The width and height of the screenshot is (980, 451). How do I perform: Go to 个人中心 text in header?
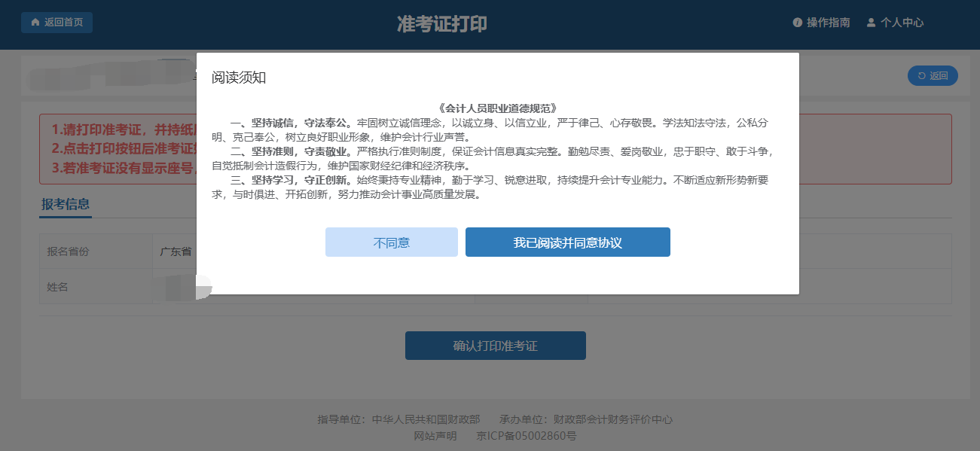(902, 23)
